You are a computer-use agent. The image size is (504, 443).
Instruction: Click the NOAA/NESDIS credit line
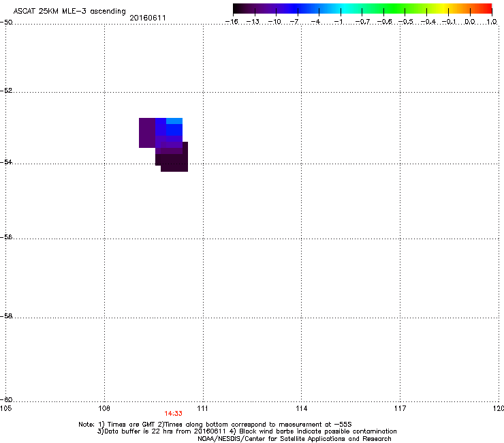pyautogui.click(x=294, y=438)
